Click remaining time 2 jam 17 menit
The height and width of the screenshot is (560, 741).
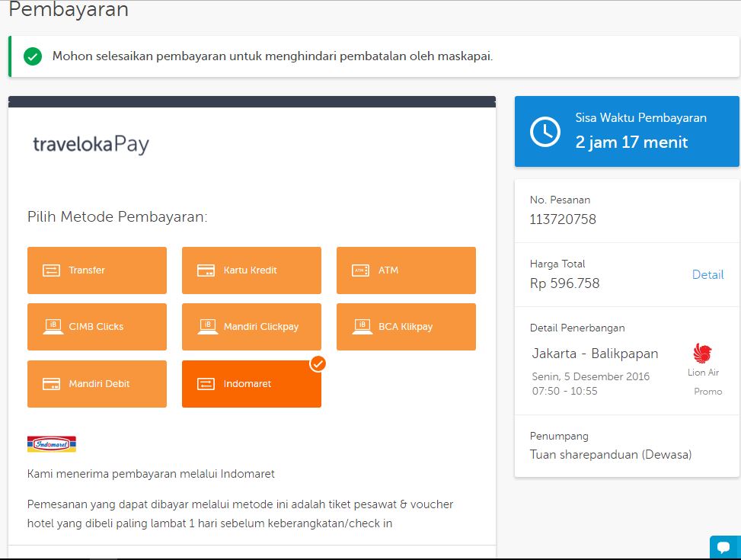tap(631, 142)
